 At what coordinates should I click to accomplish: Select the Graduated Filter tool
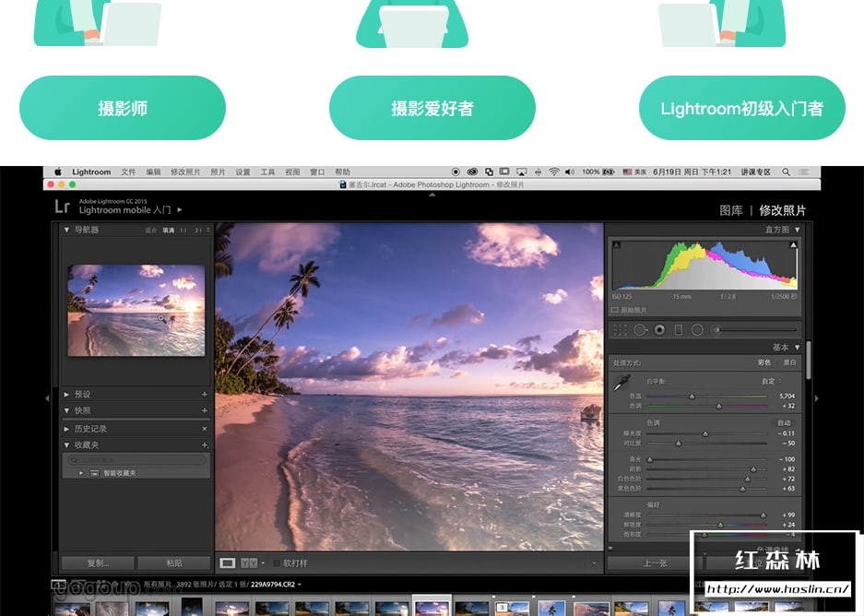(679, 330)
